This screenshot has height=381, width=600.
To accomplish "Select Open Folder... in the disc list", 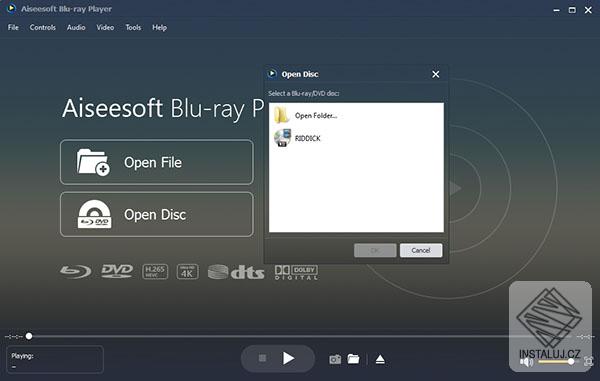I will click(316, 116).
